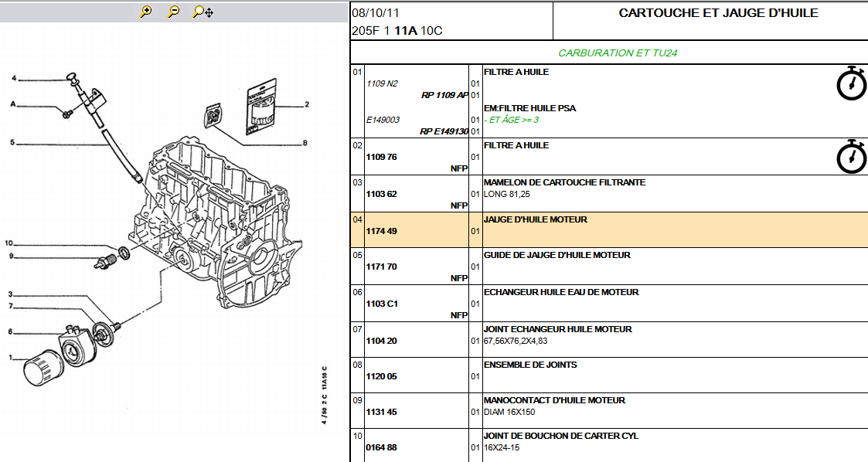This screenshot has height=462, width=868.
Task: Click part number 0164 88
Action: pyautogui.click(x=381, y=447)
